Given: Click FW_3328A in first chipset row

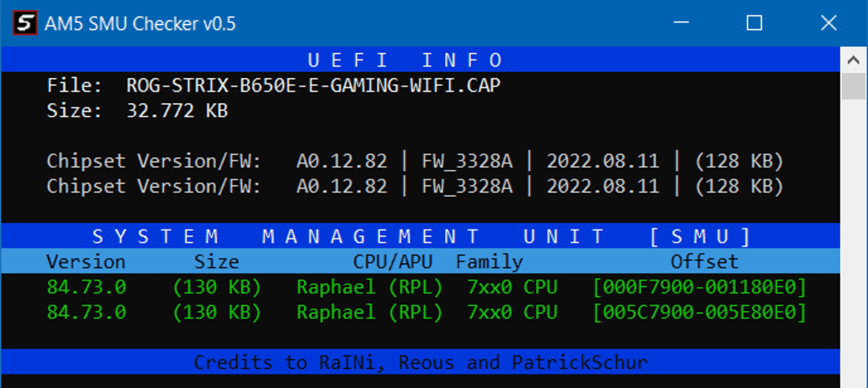Looking at the screenshot, I should pyautogui.click(x=467, y=161).
